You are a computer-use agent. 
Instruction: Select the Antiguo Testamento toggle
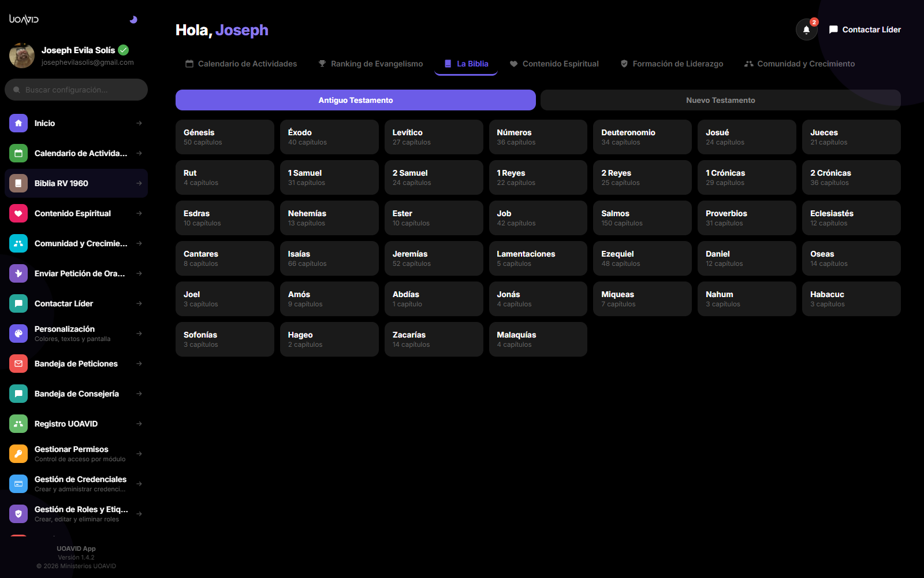click(356, 100)
